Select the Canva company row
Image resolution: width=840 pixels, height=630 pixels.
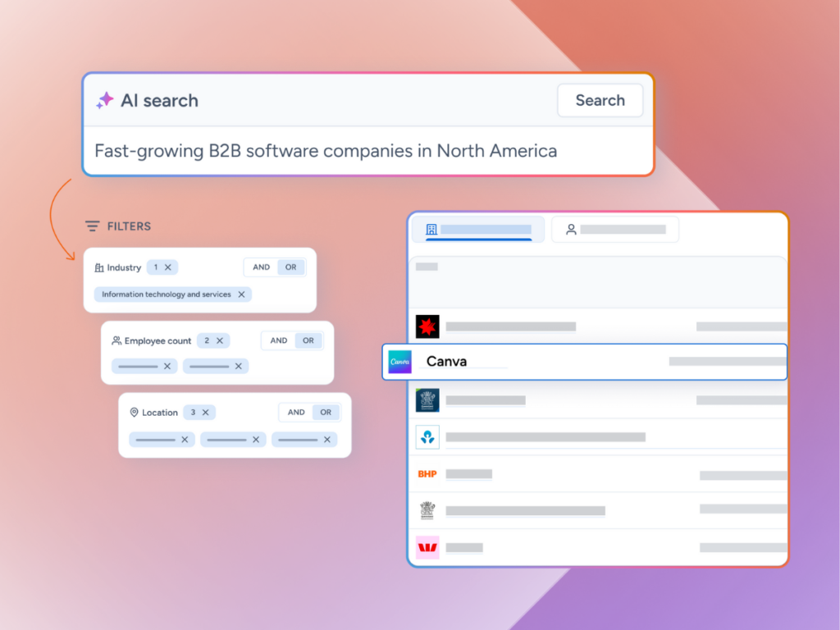(x=584, y=362)
